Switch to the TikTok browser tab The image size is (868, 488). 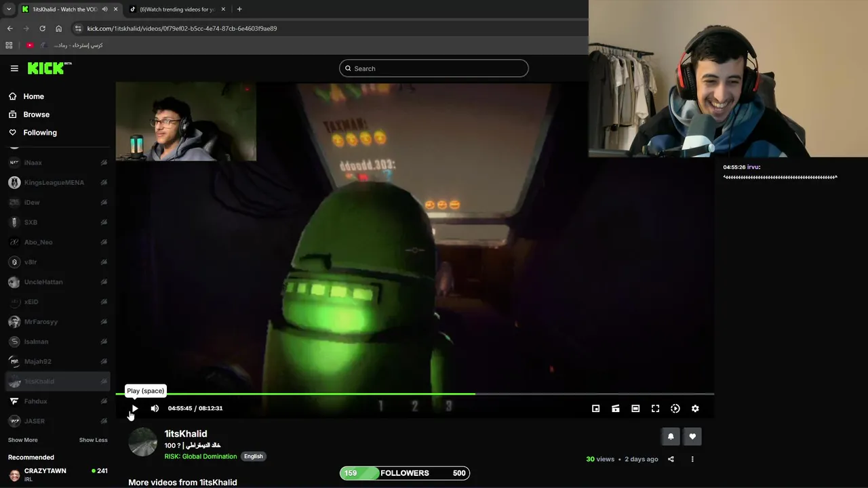tap(176, 9)
